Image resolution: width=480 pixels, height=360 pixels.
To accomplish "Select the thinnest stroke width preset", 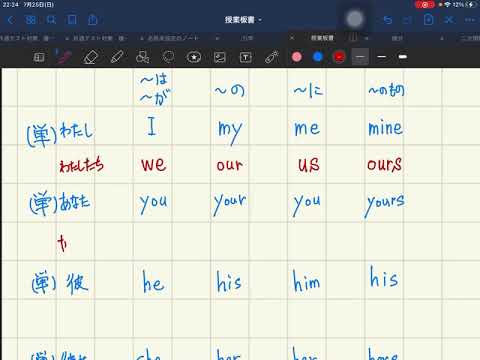I will pyautogui.click(x=360, y=57).
